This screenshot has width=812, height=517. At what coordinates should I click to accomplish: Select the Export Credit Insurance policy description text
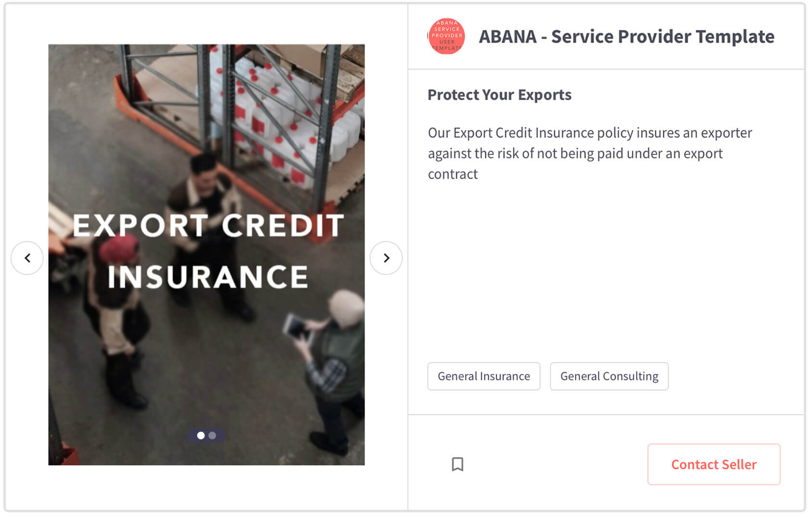click(x=590, y=153)
